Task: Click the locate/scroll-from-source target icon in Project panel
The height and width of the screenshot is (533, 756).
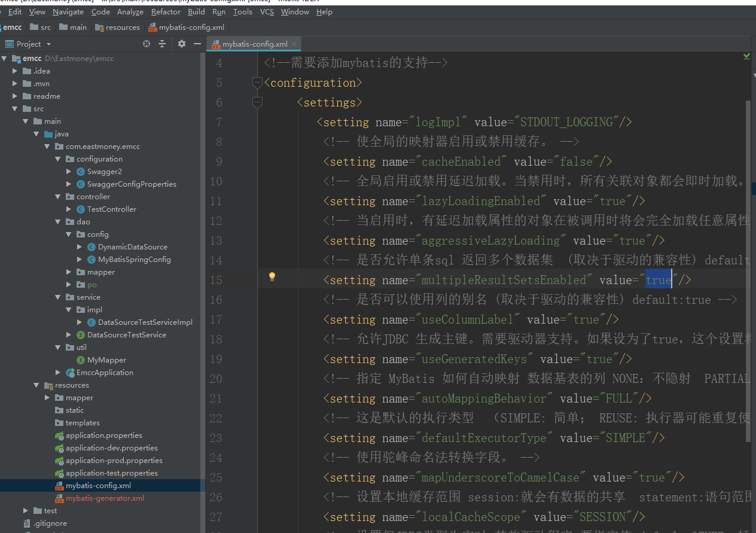Action: pos(147,44)
